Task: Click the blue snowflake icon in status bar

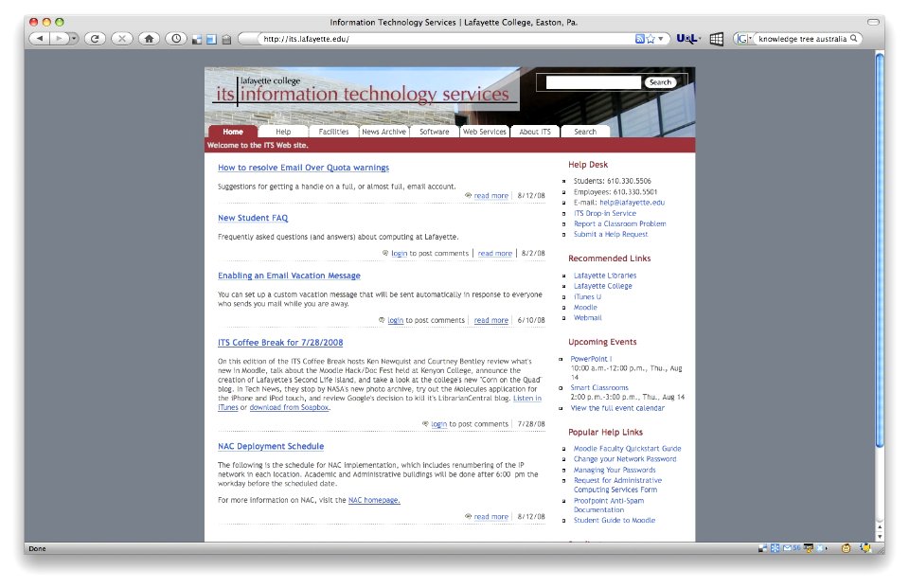Action: click(x=775, y=548)
